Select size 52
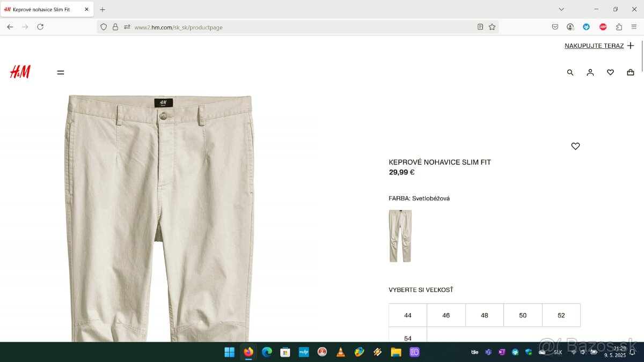 [x=561, y=315]
